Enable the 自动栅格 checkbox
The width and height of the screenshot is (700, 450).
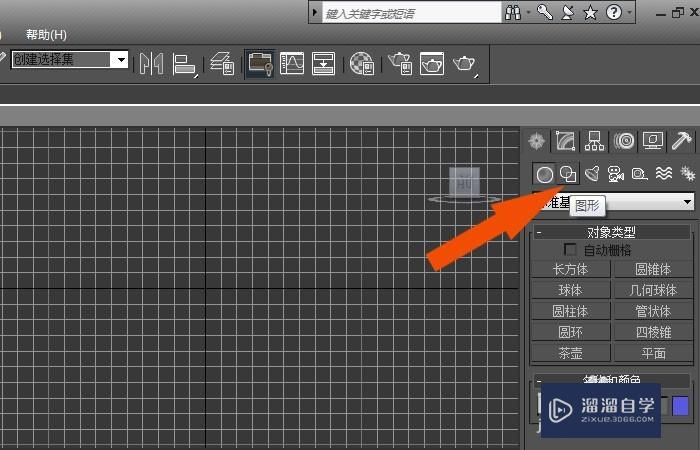pos(570,250)
